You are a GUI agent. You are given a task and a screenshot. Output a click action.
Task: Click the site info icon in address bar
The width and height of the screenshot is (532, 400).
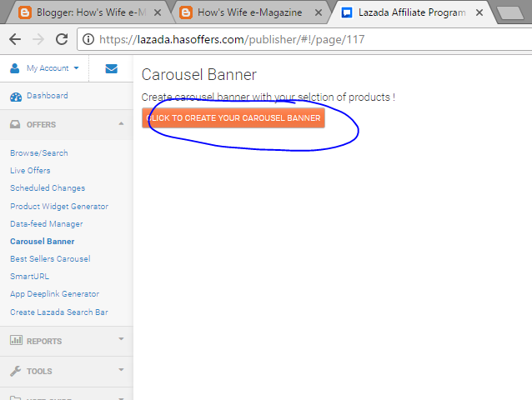[x=88, y=39]
